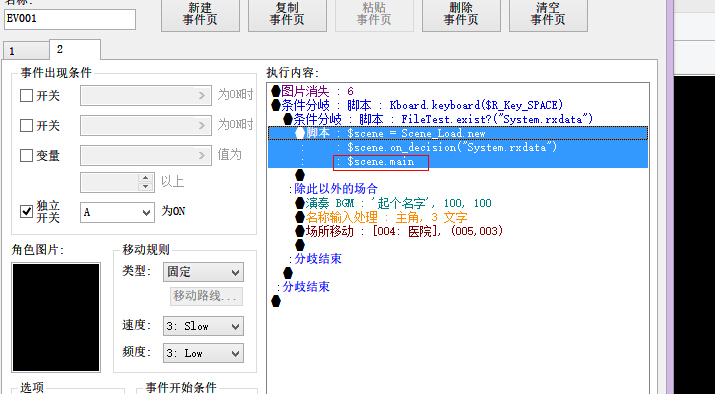Open the 变量 selector field
Image resolution: width=715 pixels, height=394 pixels.
[146, 156]
